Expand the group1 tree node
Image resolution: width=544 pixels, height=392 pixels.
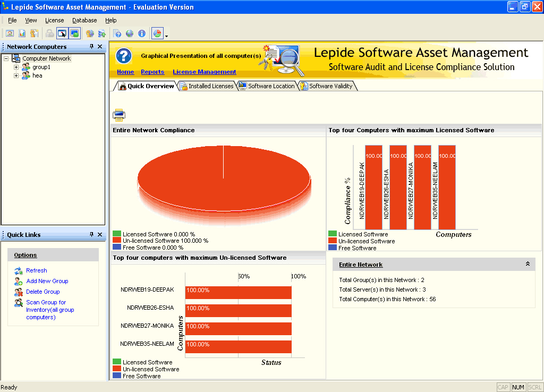coord(16,67)
